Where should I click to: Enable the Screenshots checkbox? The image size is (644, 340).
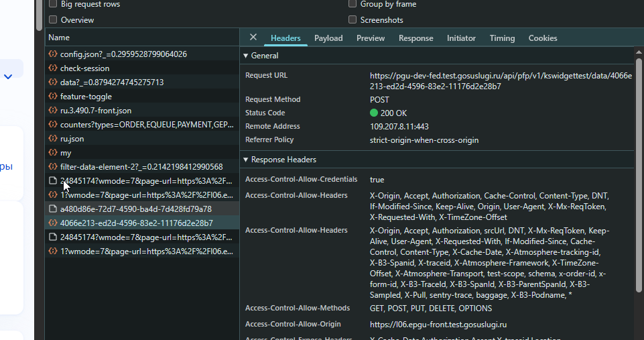352,19
